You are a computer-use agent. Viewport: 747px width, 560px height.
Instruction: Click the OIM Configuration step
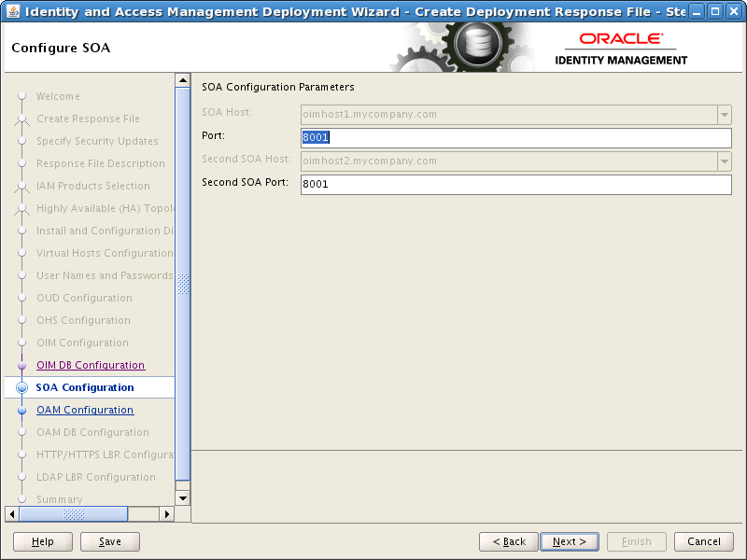click(x=82, y=343)
